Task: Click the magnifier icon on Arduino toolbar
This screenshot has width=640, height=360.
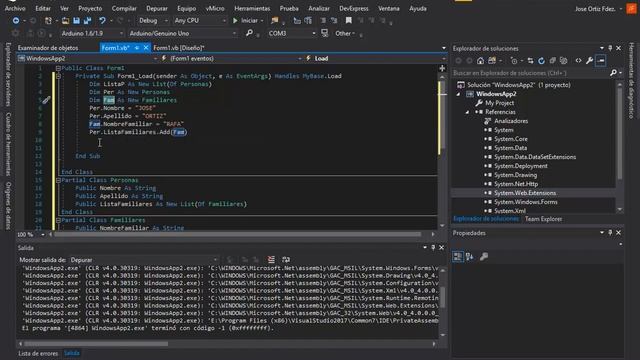Action: [x=249, y=33]
